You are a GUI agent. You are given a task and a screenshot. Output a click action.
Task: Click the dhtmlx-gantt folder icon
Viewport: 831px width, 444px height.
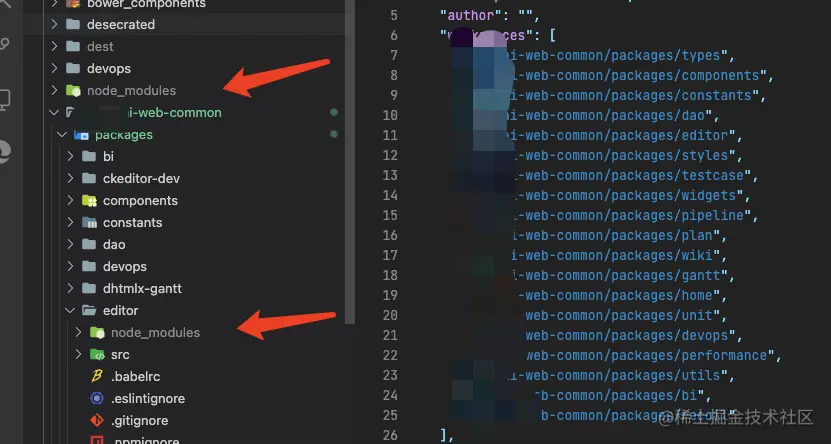point(89,289)
